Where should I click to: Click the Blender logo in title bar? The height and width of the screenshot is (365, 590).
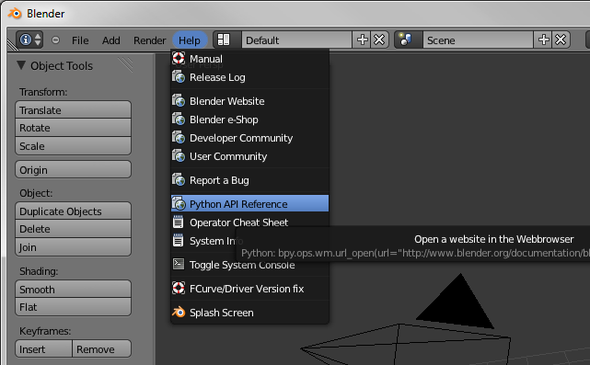click(x=15, y=14)
